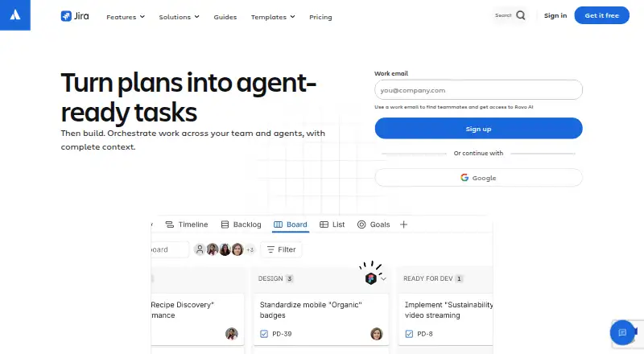This screenshot has height=354, width=644.
Task: Select the second teammate avatar in filter row
Action: 225,249
